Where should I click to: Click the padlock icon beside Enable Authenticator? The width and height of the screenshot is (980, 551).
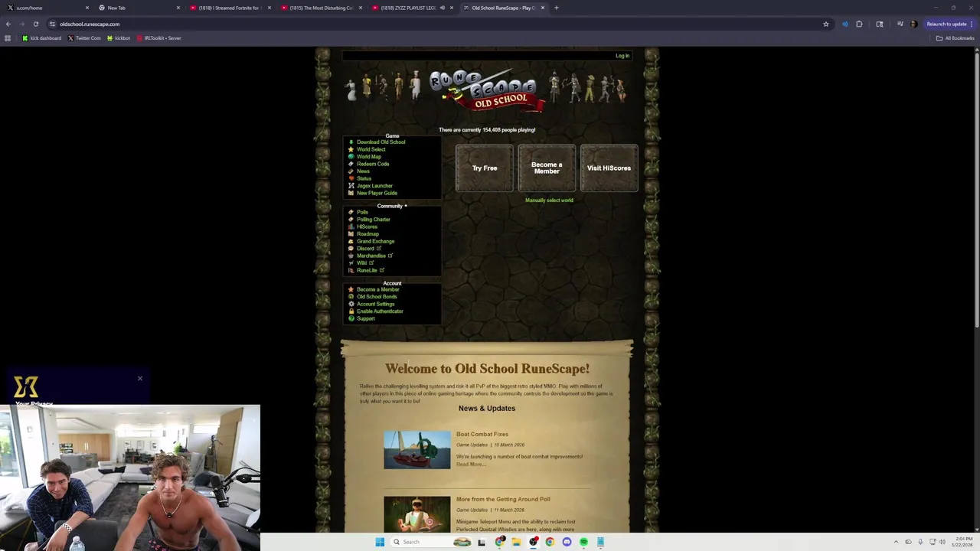point(351,311)
